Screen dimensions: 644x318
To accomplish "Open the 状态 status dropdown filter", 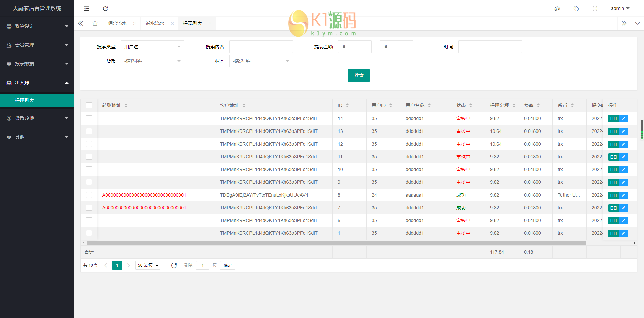I will pos(261,61).
